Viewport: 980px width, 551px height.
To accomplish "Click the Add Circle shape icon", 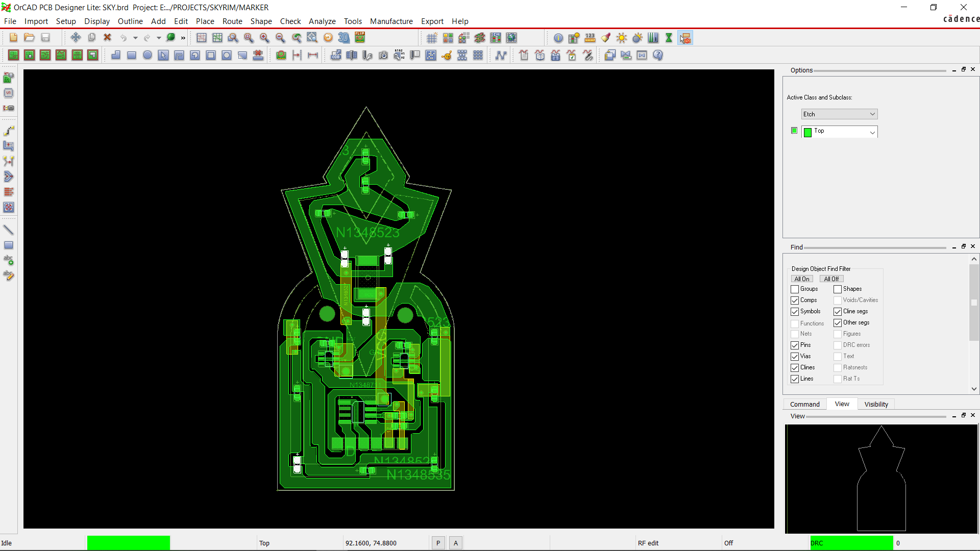I will 148,55.
